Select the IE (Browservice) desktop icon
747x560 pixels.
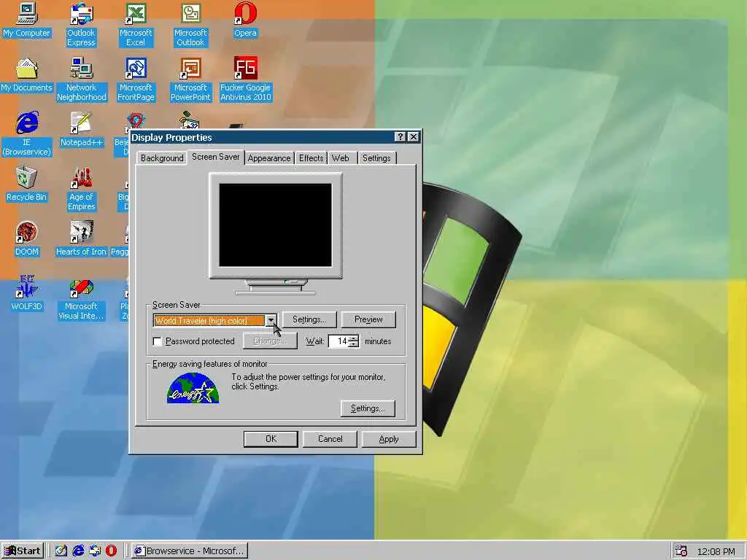pos(26,134)
